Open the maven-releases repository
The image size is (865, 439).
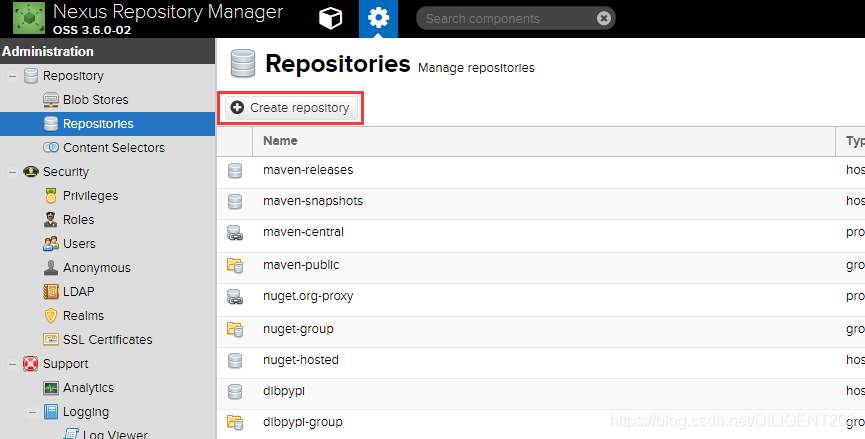point(308,170)
